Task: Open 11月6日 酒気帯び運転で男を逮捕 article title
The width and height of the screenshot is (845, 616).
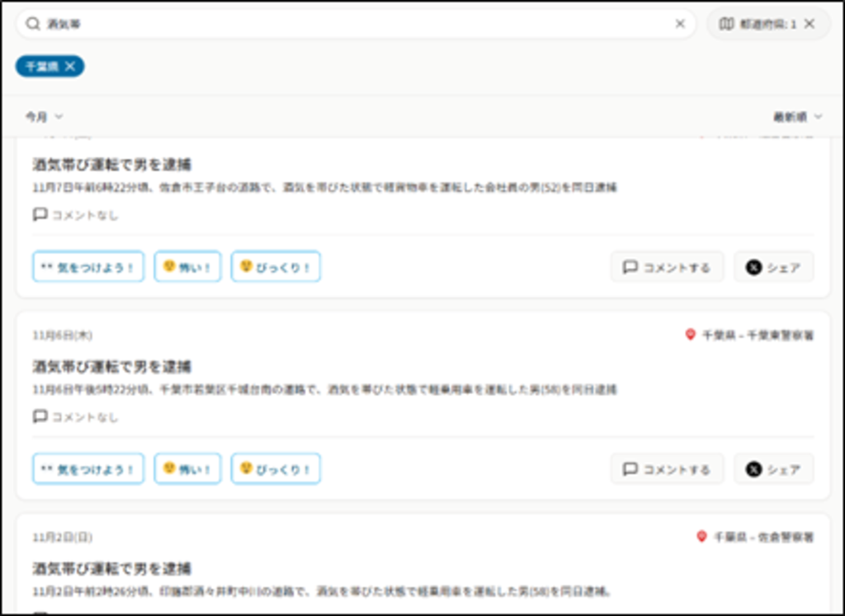Action: click(112, 366)
